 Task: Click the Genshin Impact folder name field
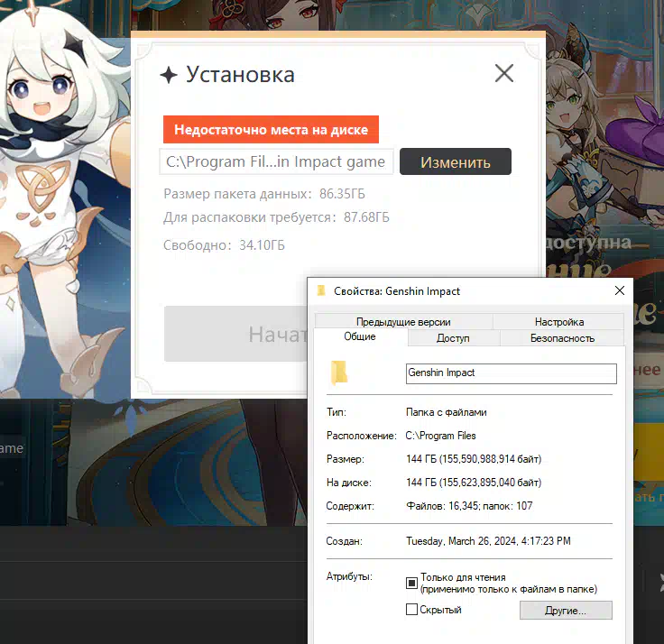(x=512, y=373)
